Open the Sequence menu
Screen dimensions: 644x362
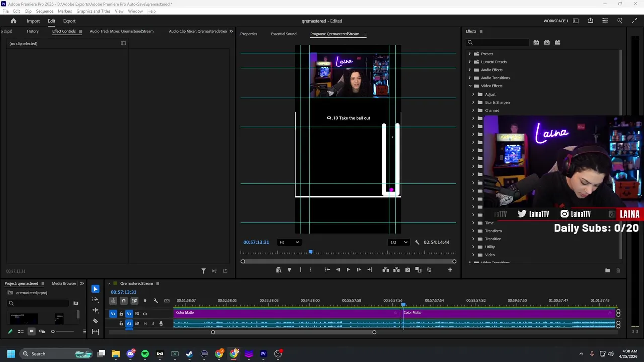click(x=45, y=11)
